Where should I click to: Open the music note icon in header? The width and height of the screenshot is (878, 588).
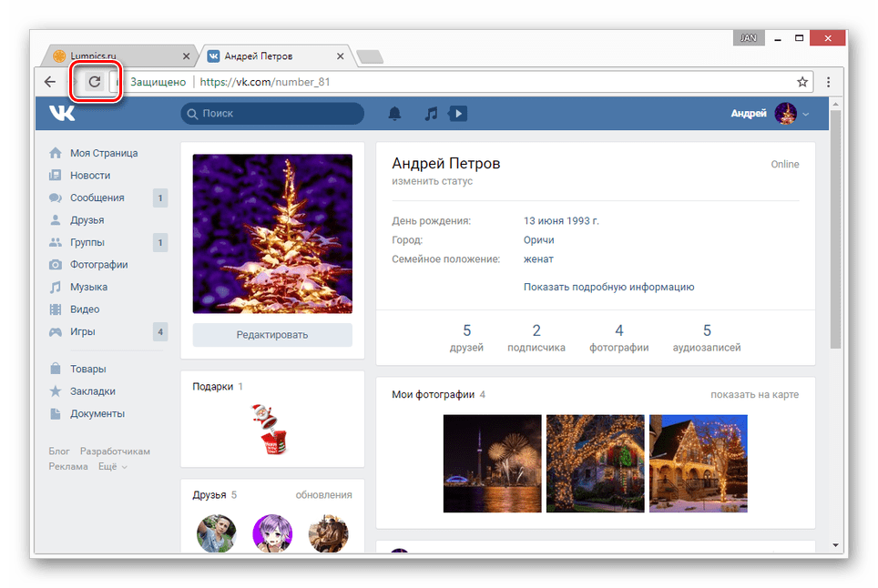tap(432, 114)
